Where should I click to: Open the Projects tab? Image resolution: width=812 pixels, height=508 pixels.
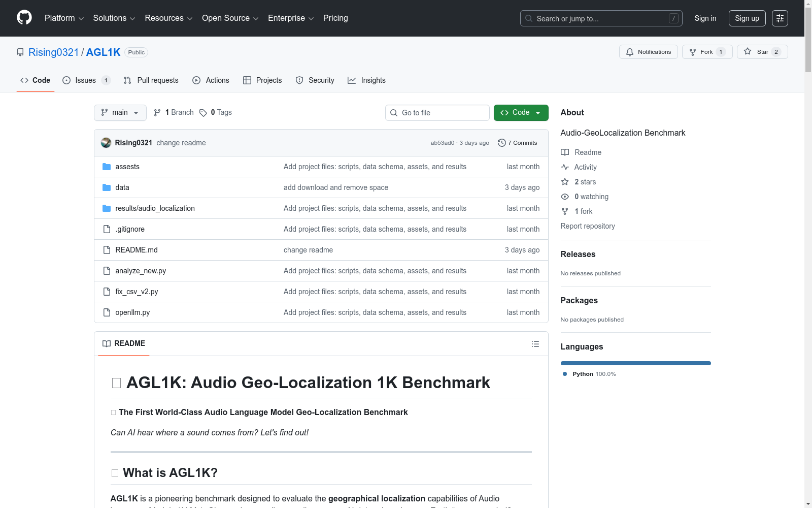(x=262, y=80)
